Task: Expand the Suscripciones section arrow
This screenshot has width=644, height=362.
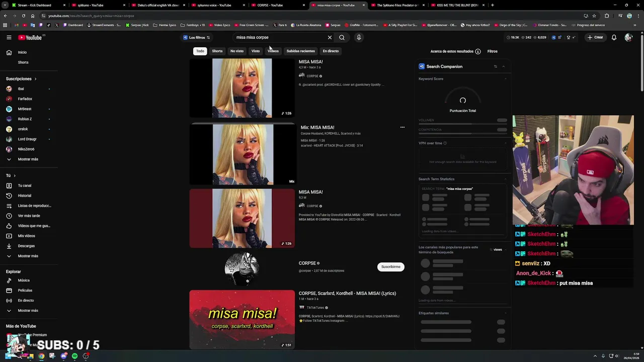Action: [x=35, y=79]
